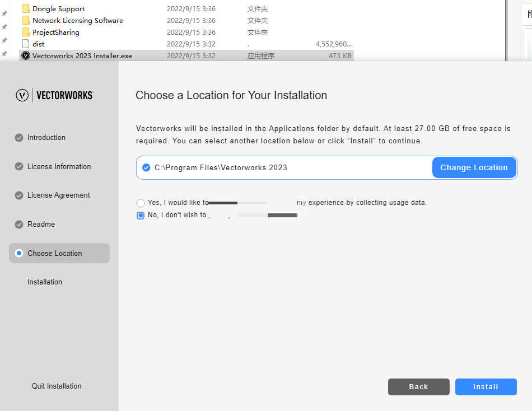
Task: Click the Readme completed check icon
Action: 19,225
